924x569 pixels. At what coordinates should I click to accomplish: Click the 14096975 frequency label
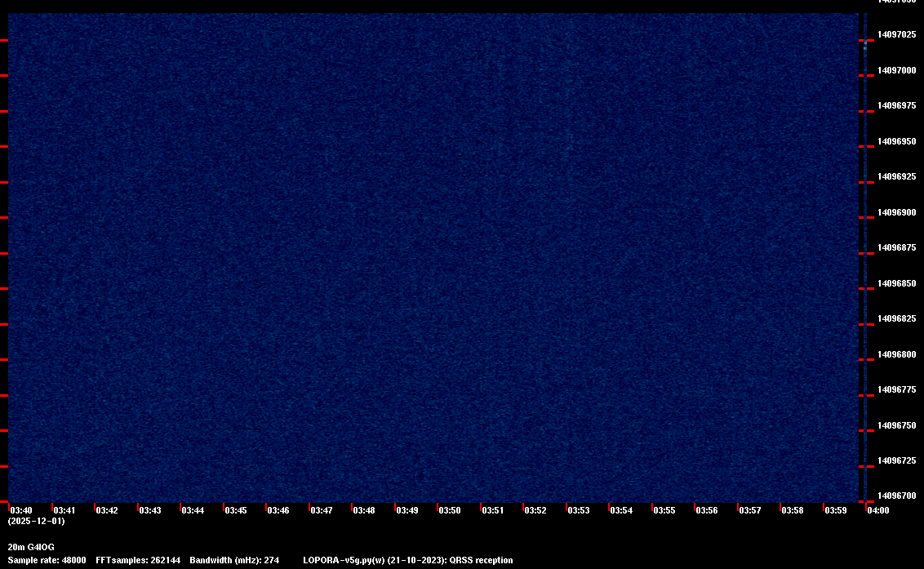[897, 105]
